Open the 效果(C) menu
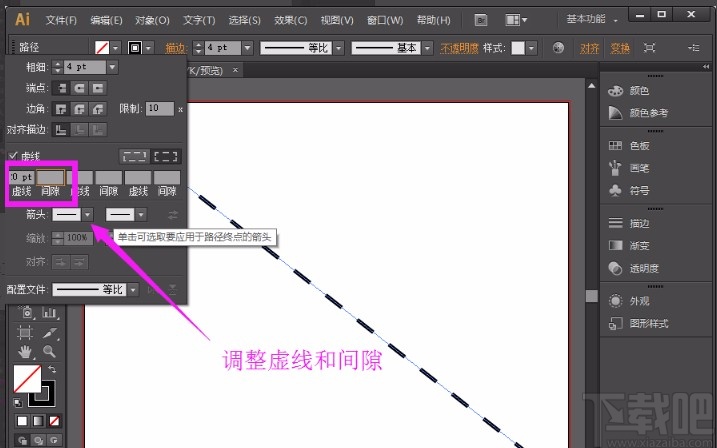This screenshot has height=448, width=717. 291,20
